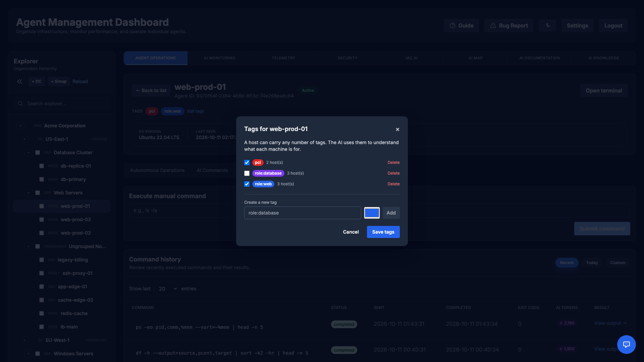Cancel the tags dialog
Screen dimensions: 644x362
(x=351, y=232)
